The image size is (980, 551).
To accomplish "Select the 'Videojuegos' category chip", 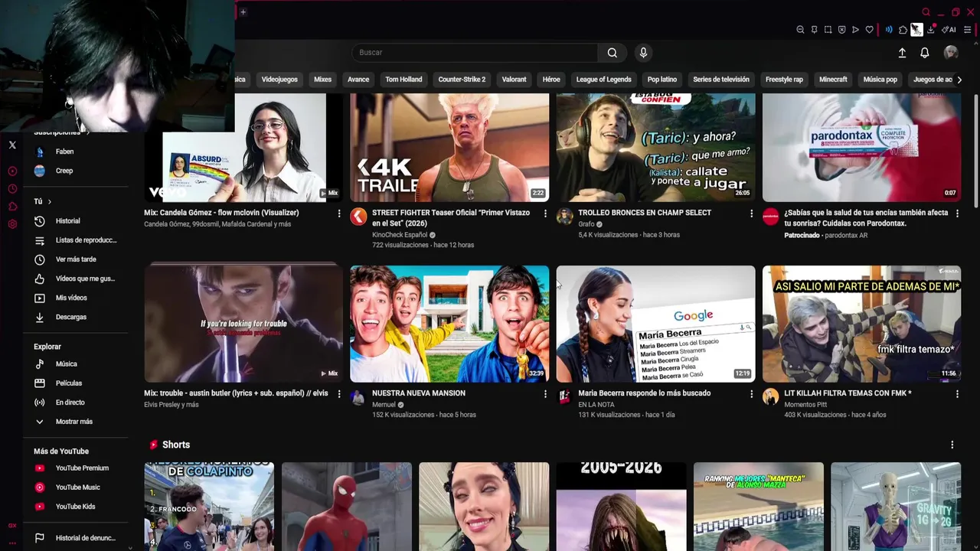I will 279,80.
